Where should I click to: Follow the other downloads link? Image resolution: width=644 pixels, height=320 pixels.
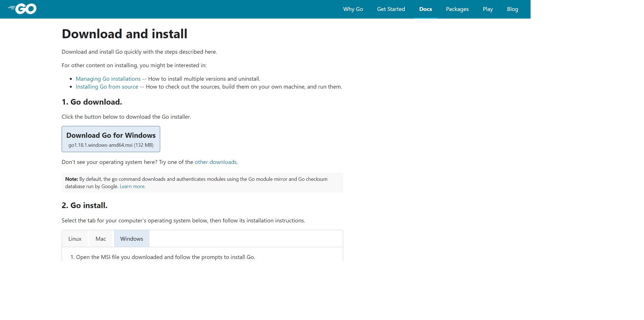pyautogui.click(x=216, y=162)
